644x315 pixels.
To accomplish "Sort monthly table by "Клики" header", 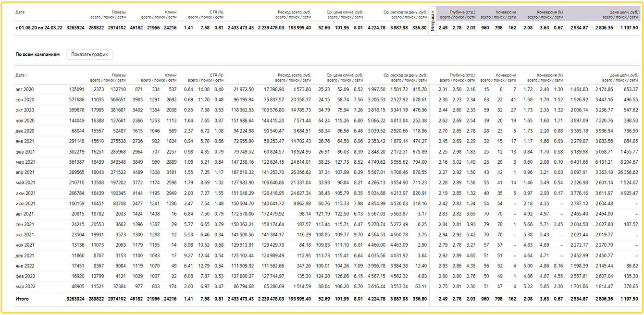I will 171,75.
